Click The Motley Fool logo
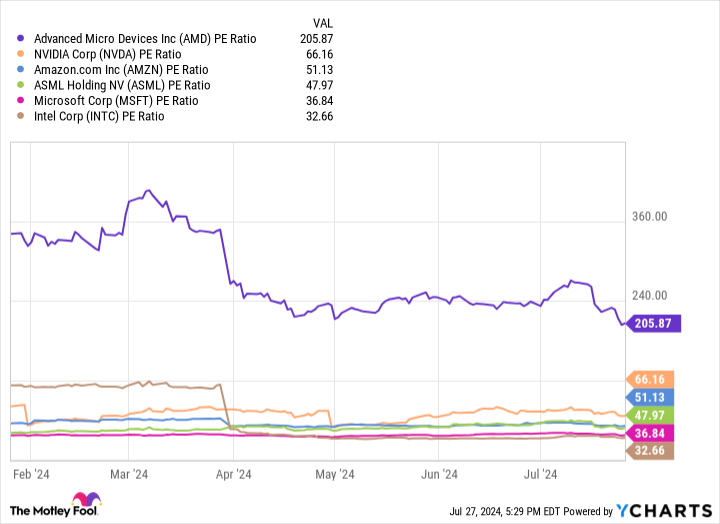Viewport: 720px width, 524px height. pos(56,504)
